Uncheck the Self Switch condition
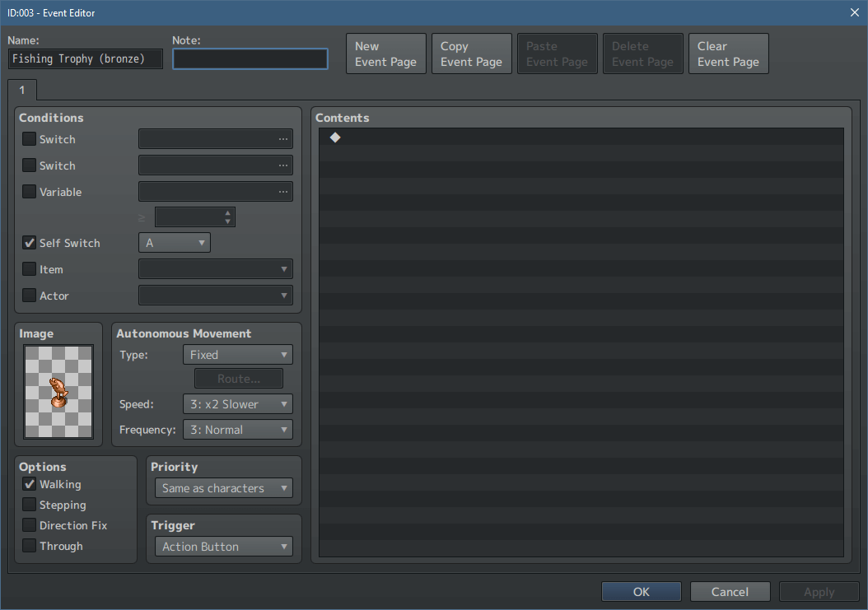This screenshot has height=610, width=868. tap(29, 243)
